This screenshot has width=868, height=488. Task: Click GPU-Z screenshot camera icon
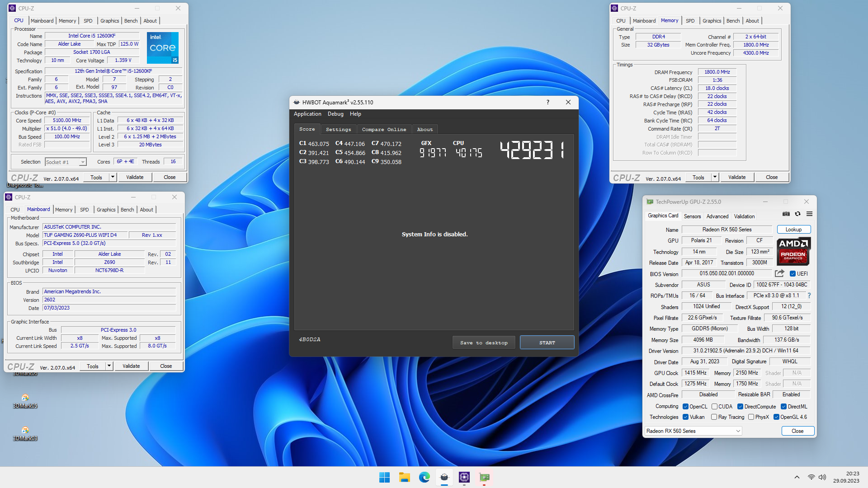(786, 214)
